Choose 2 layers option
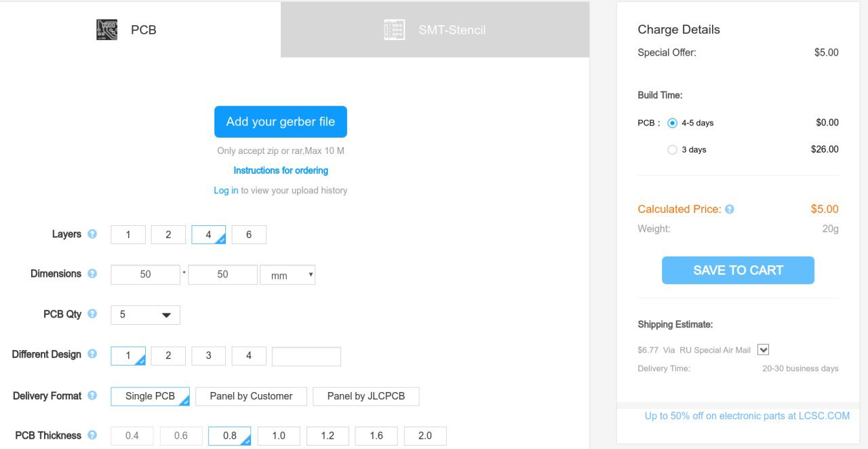The image size is (868, 449). (x=168, y=235)
